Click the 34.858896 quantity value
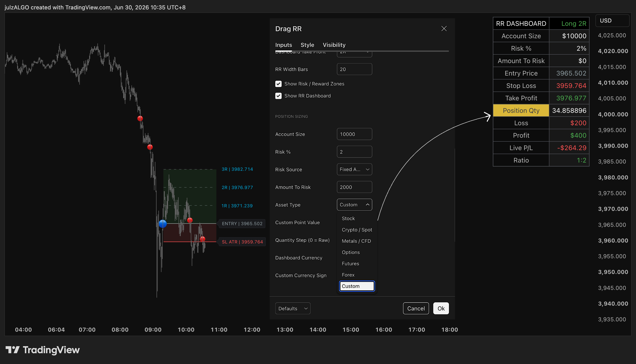This screenshot has width=636, height=364. pos(569,110)
